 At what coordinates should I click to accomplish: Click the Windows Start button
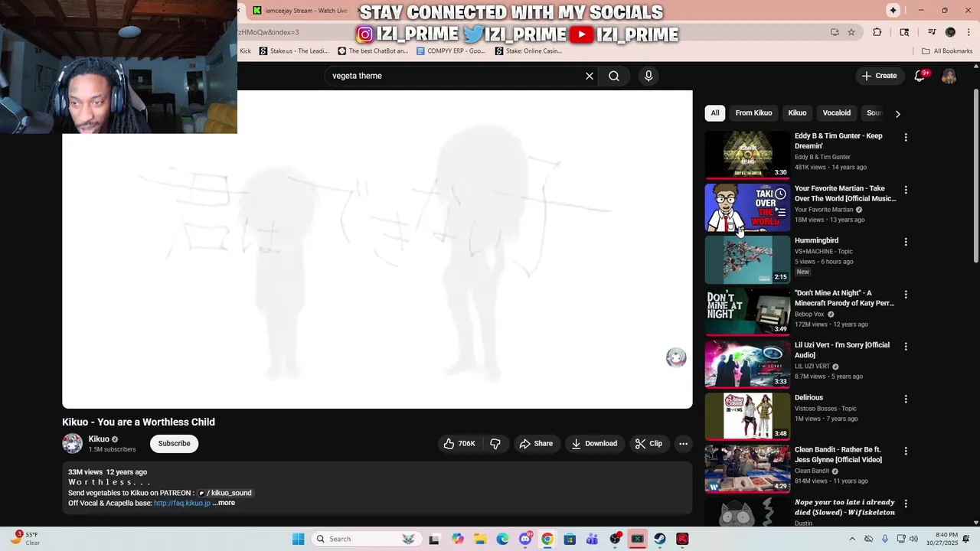coord(298,539)
